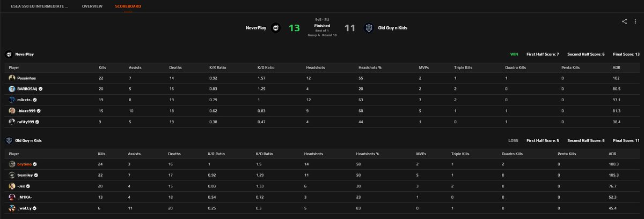This screenshot has width=644, height=219.
Task: Open m0retz- player profile
Action: pos(25,100)
